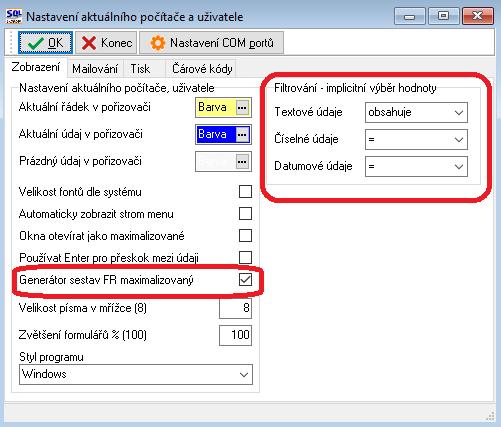Viewport: 501px width, 427px height.
Task: Open the Textové údaje dropdown
Action: pyautogui.click(x=416, y=112)
